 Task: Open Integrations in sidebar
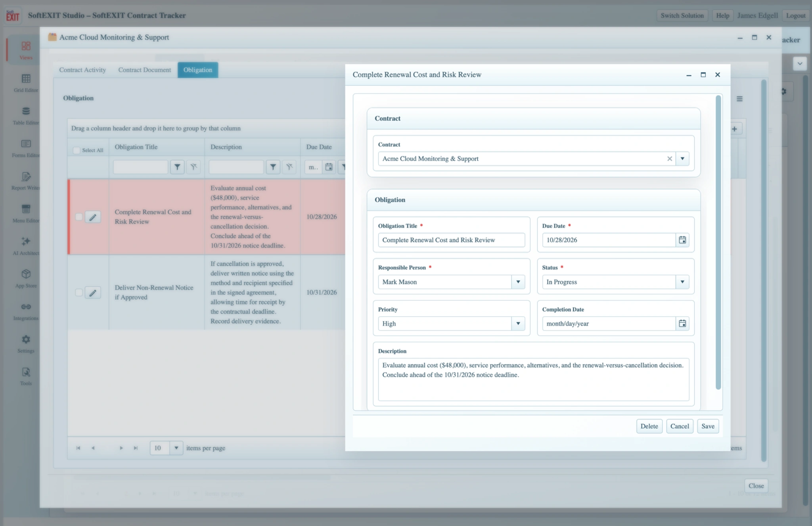[x=26, y=311]
